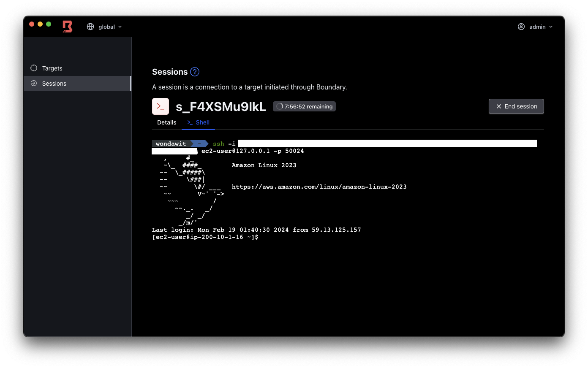Screen dimensions: 588x368
Task: Click the globe icon beside global
Action: click(x=90, y=27)
